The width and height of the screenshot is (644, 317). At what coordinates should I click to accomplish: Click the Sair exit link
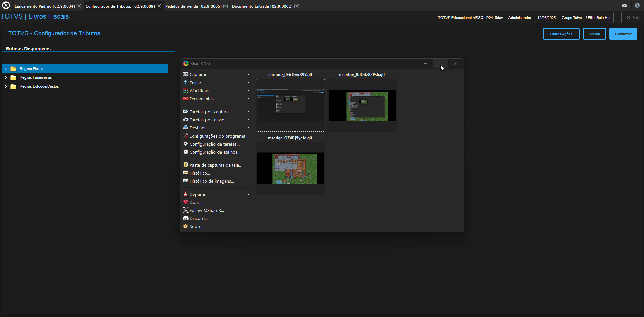(633, 18)
